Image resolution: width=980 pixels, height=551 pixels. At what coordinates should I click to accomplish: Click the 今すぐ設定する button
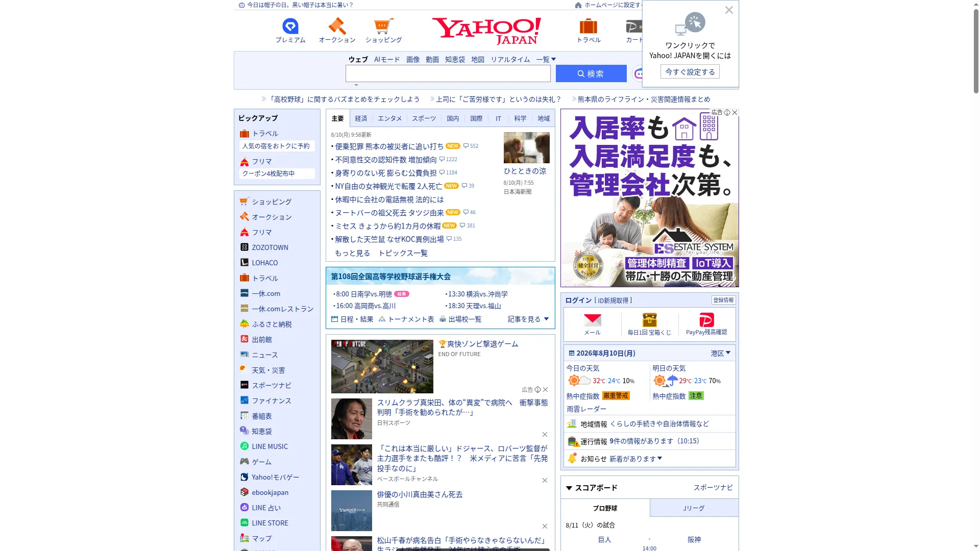pyautogui.click(x=690, y=72)
